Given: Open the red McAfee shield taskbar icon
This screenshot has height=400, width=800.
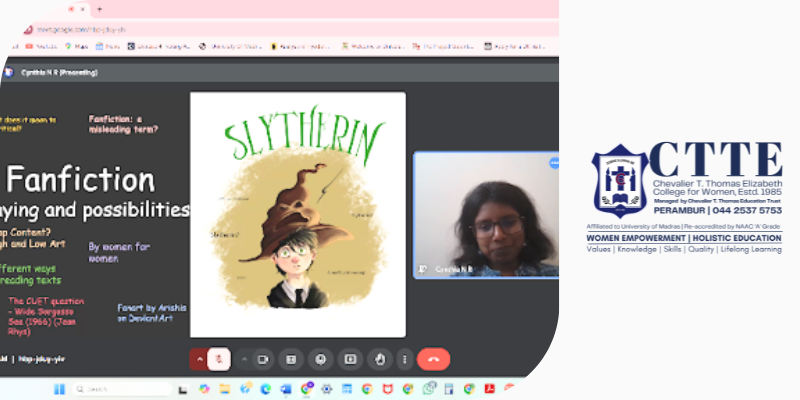Looking at the screenshot, I should [x=388, y=389].
